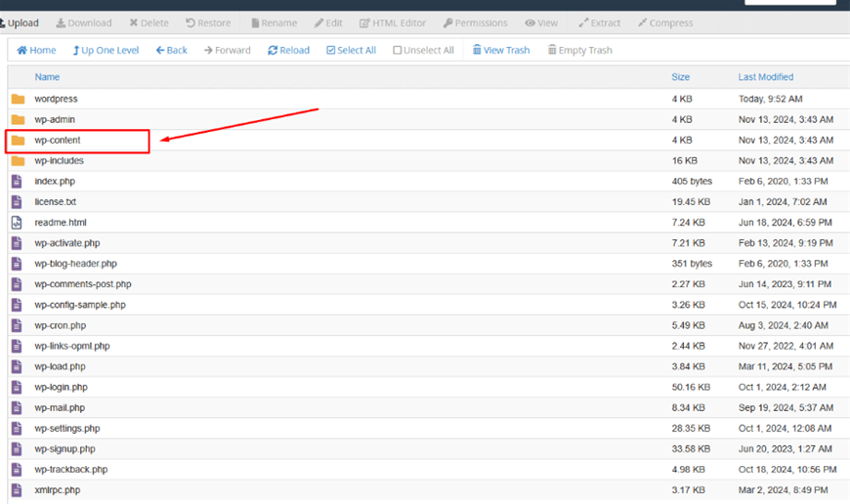Click the 50.16 KB size cell
This screenshot has height=504, width=850.
click(x=691, y=387)
